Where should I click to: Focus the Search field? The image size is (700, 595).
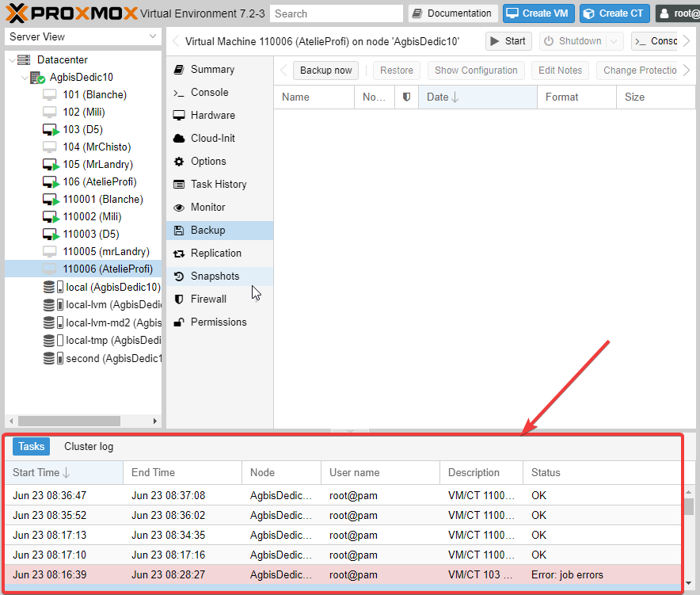[337, 13]
